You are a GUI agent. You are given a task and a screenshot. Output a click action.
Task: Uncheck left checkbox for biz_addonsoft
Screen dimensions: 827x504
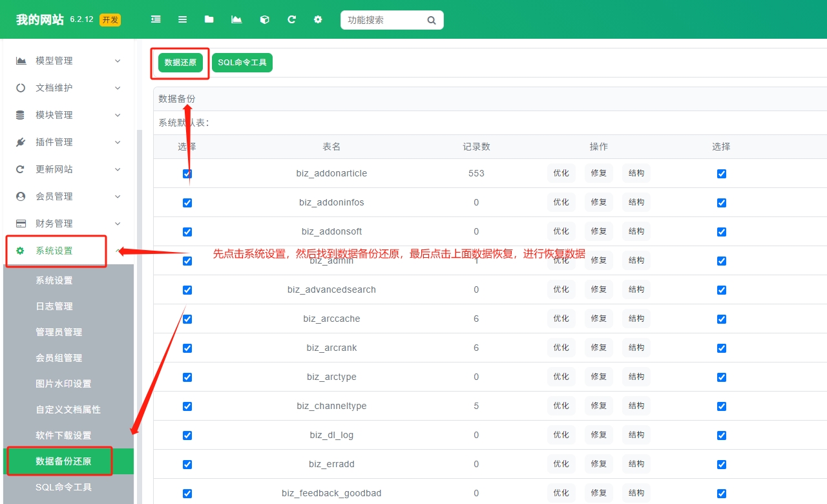click(187, 232)
